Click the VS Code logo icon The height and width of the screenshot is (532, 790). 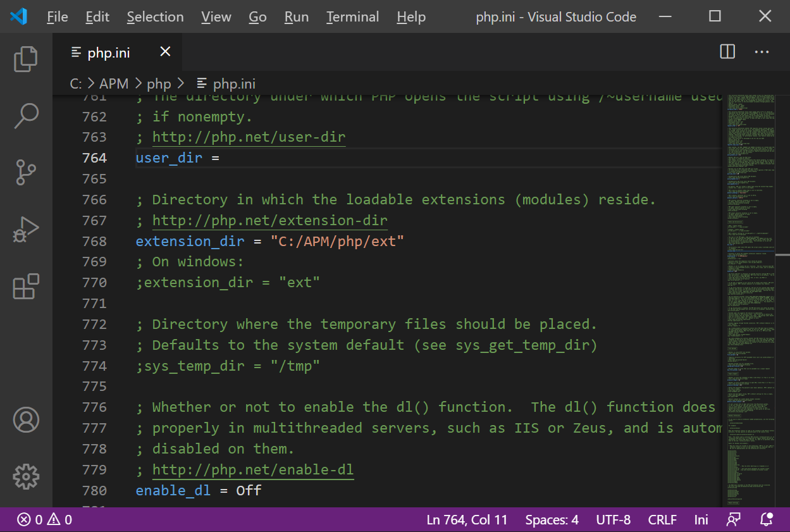(18, 16)
